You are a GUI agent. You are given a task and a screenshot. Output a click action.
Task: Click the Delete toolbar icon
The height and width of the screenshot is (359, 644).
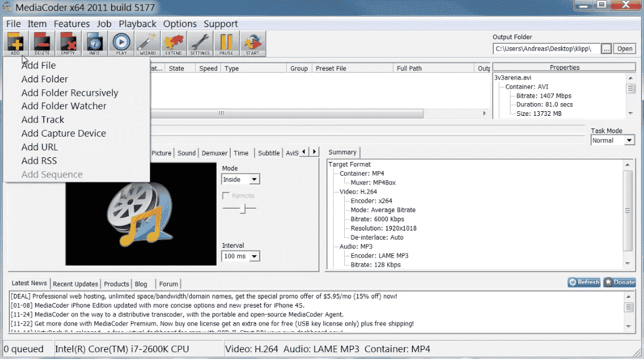pos(42,44)
